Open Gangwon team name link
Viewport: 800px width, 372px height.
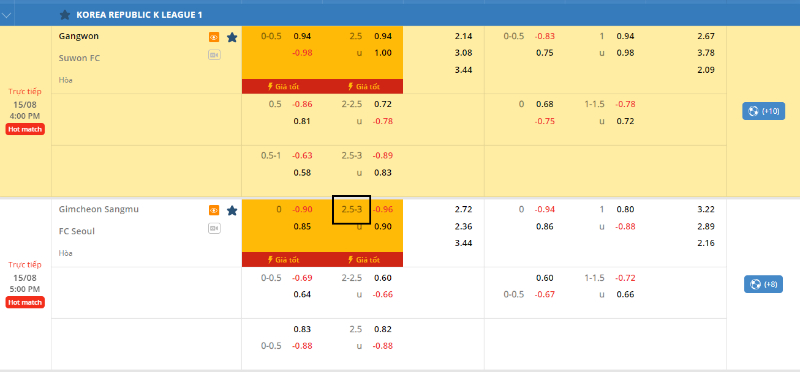click(79, 36)
